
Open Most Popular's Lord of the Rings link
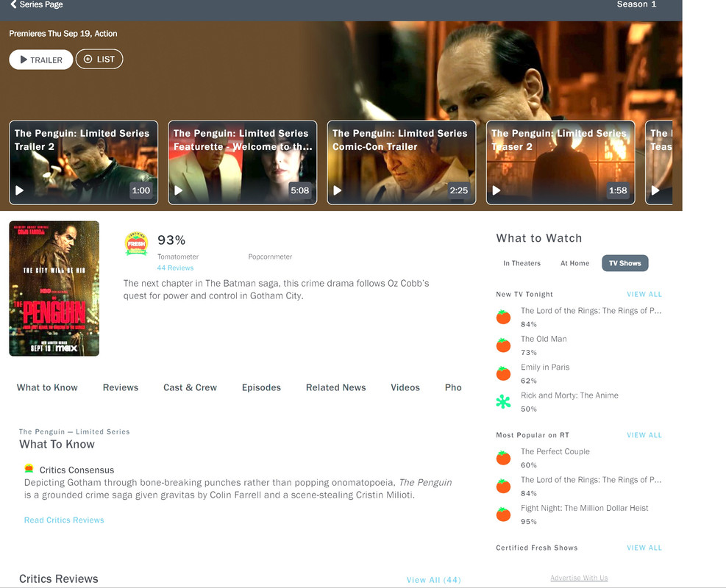click(591, 480)
